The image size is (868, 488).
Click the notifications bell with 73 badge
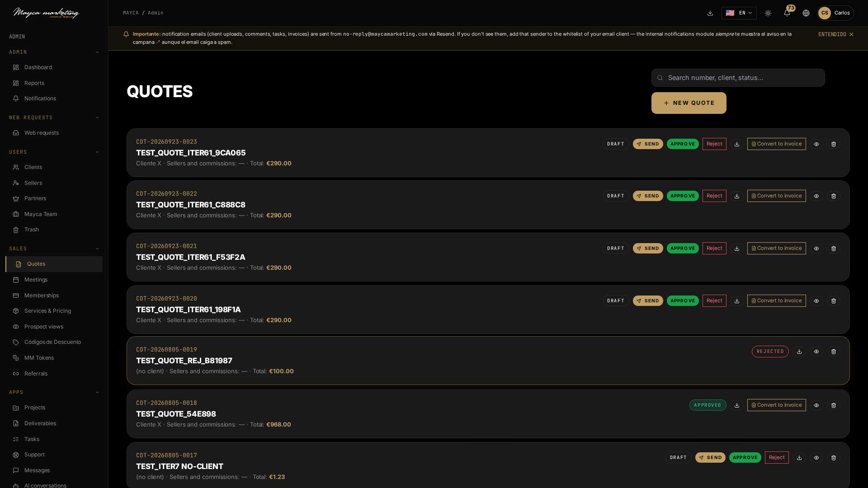tap(787, 13)
